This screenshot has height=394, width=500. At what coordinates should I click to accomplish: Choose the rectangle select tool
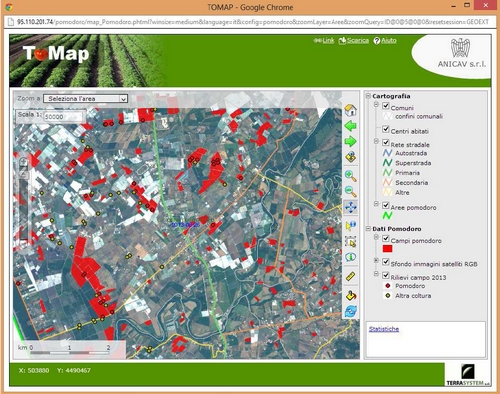click(350, 241)
